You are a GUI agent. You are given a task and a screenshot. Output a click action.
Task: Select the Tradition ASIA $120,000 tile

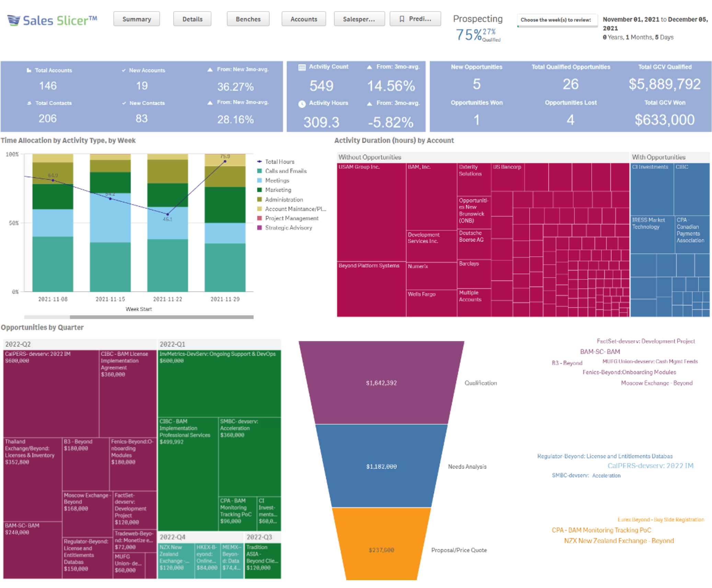262,561
